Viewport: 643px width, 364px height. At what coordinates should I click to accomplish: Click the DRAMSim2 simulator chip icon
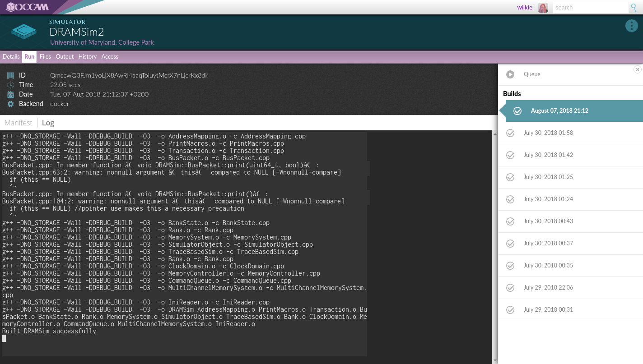point(24,31)
